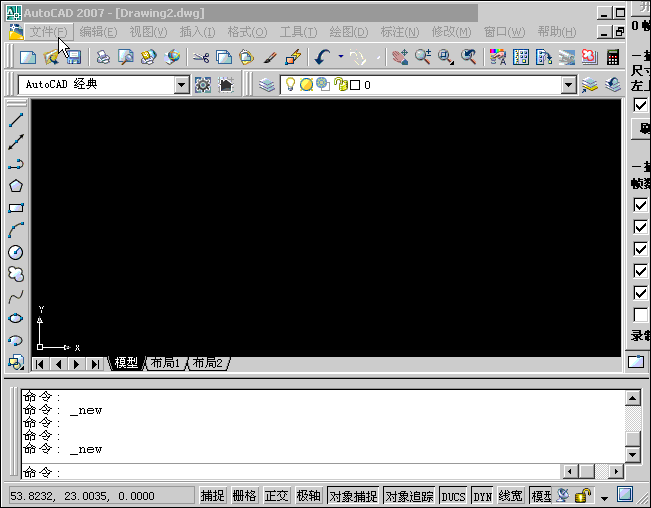
Task: Select the Line drawing tool
Action: coord(16,120)
